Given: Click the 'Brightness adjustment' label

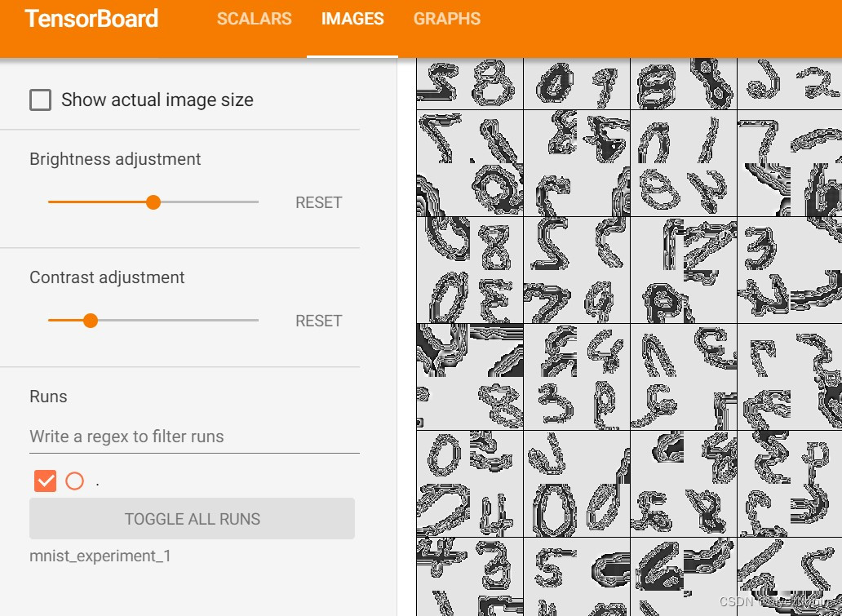Looking at the screenshot, I should point(116,159).
